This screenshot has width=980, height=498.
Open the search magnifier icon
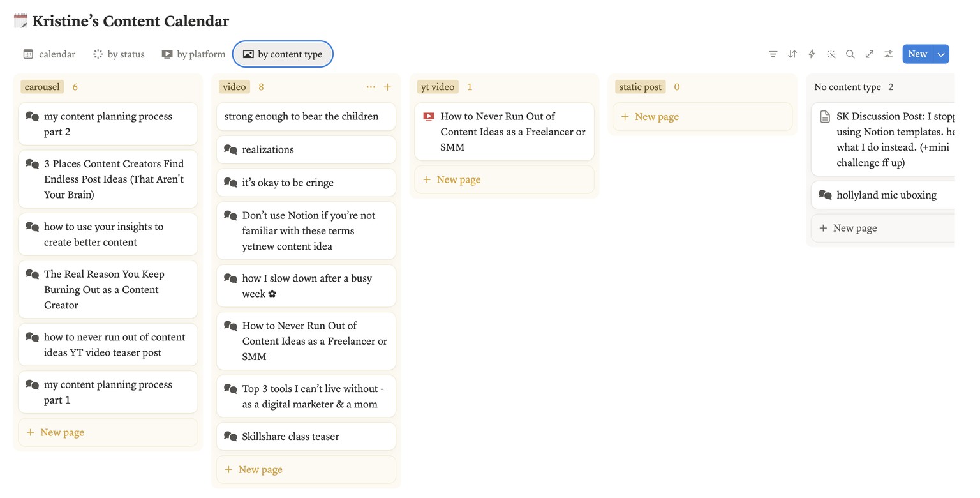click(x=850, y=54)
